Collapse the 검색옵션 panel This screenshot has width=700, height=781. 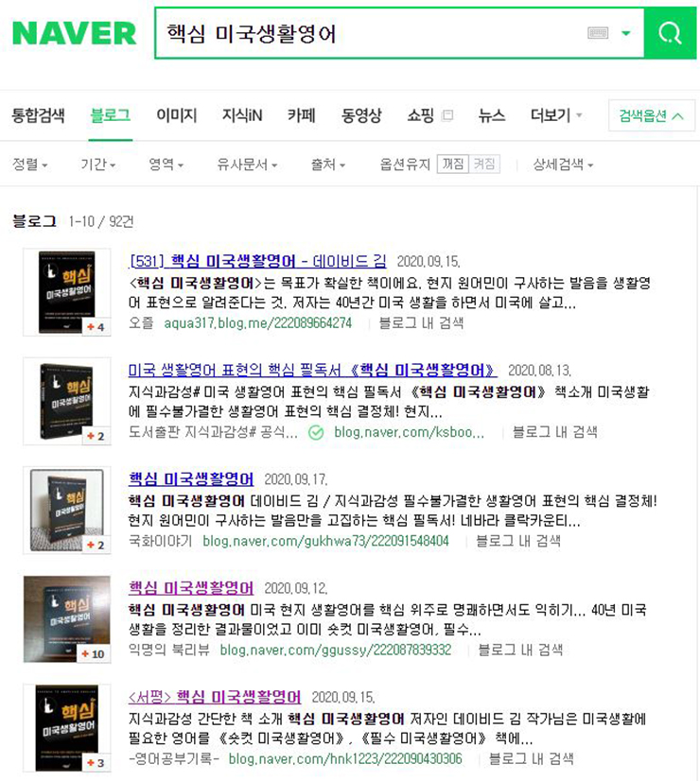click(x=651, y=116)
